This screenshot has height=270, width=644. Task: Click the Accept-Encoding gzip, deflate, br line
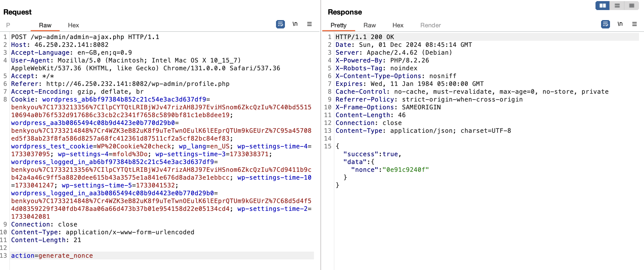pos(77,91)
